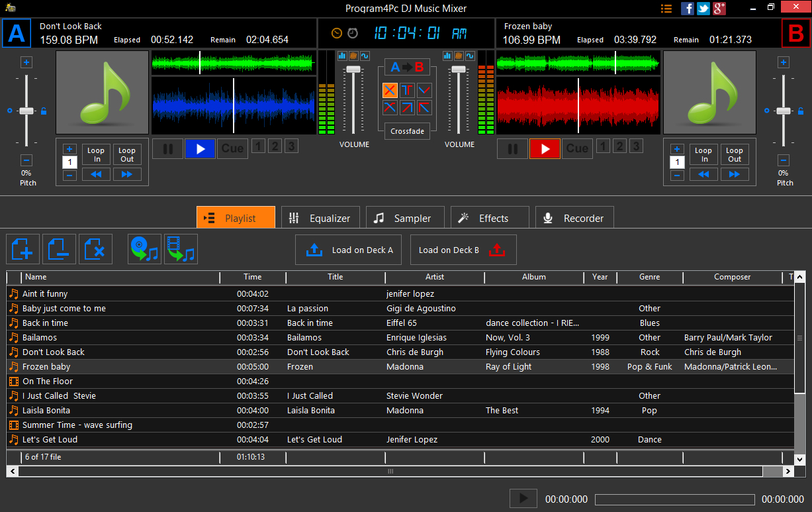
Task: Remove the selected file from the playlist
Action: click(x=60, y=250)
